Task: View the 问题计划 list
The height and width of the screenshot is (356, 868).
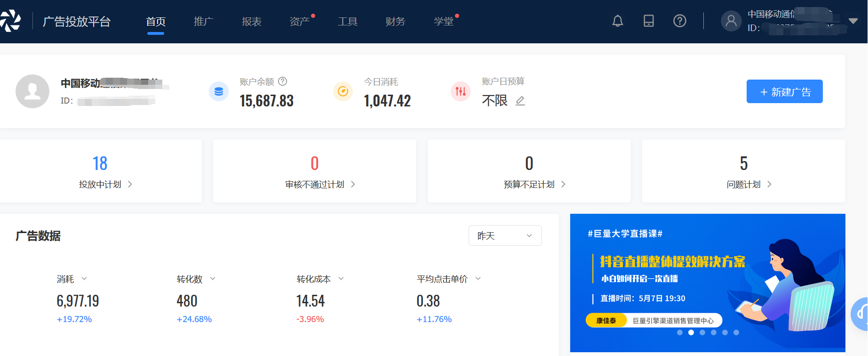Action: click(x=748, y=184)
